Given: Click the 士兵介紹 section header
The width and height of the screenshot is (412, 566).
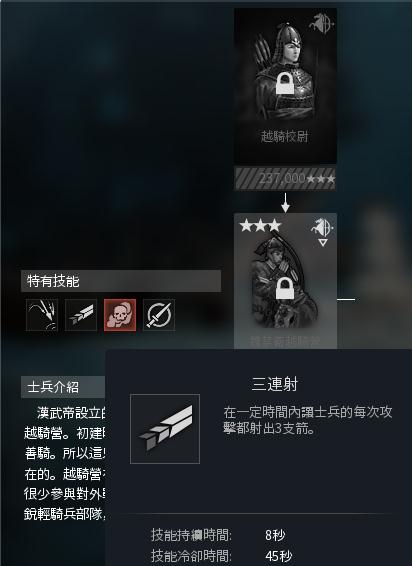Looking at the screenshot, I should 63,387.
